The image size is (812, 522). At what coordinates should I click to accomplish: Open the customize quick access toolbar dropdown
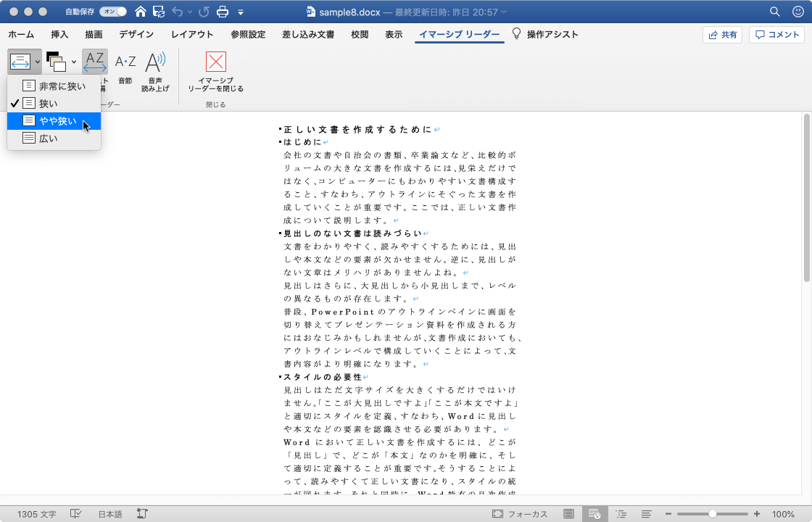click(241, 12)
